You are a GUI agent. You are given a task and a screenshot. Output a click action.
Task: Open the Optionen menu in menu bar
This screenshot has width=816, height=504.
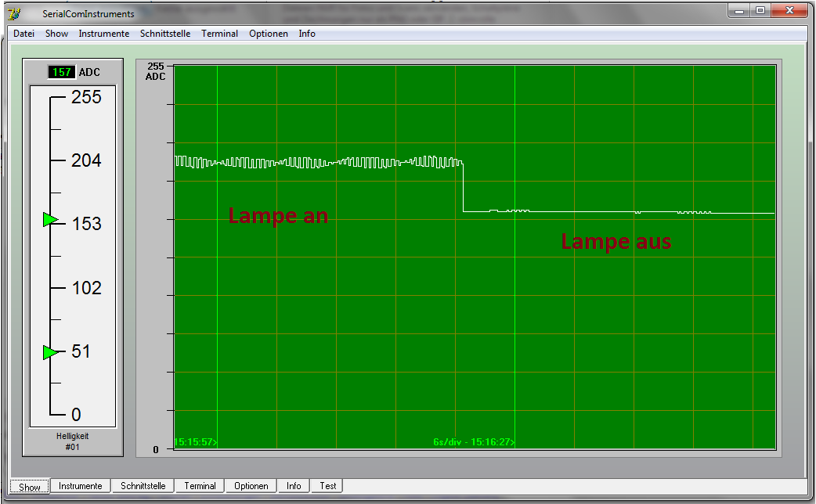[x=268, y=34]
